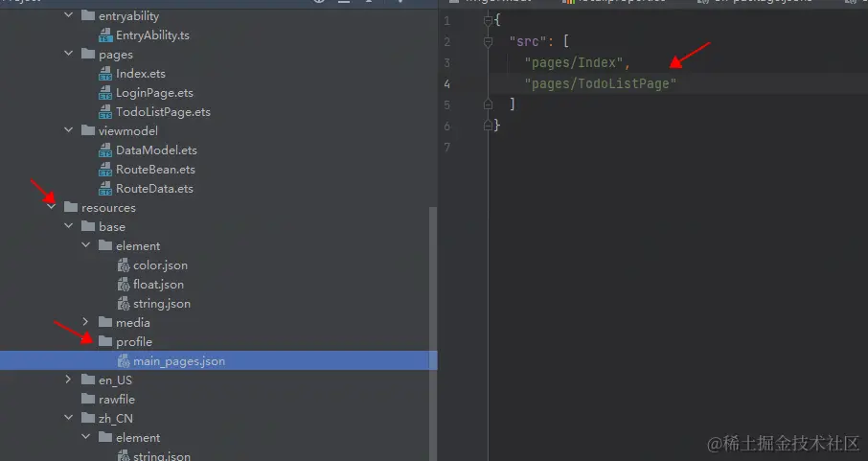This screenshot has width=868, height=461.
Task: Collapse the element folder chevron under base
Action: coord(86,245)
